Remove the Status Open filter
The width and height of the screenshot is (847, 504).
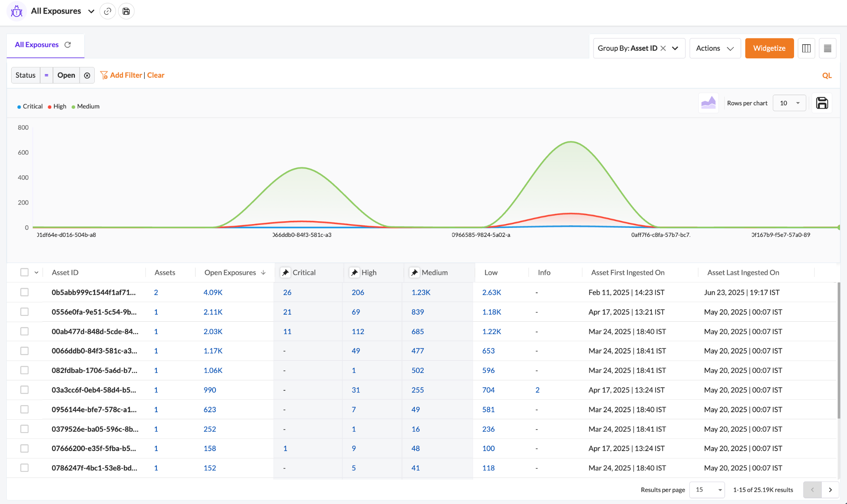[x=87, y=75]
